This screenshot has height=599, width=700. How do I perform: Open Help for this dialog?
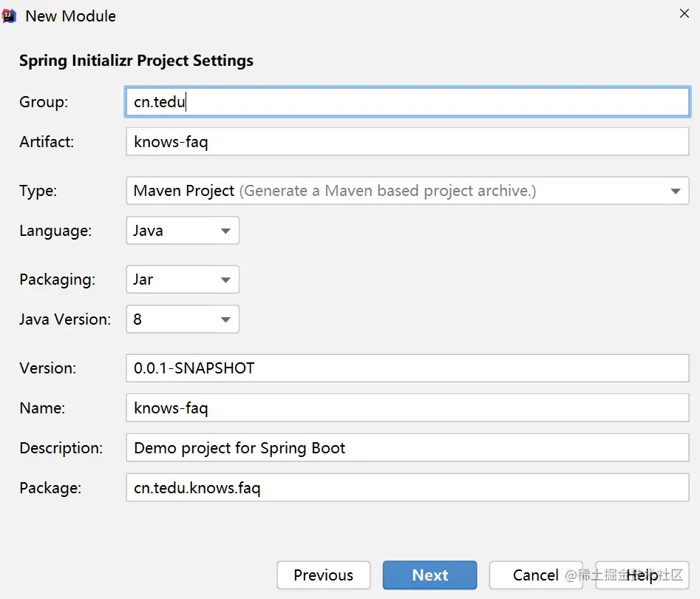click(642, 575)
